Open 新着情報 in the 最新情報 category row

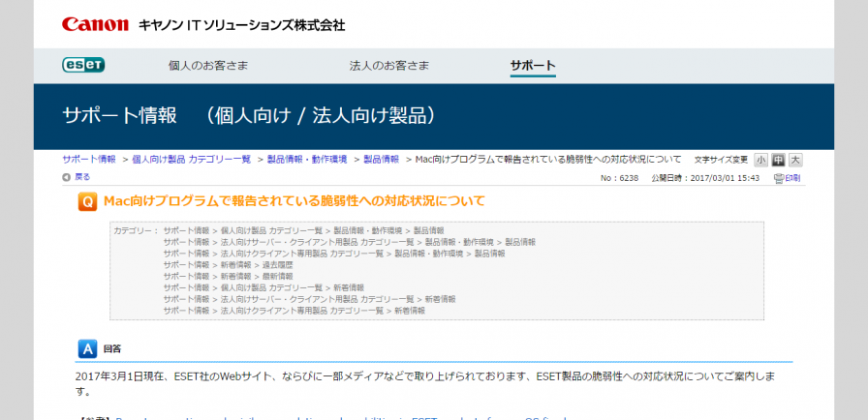click(235, 277)
